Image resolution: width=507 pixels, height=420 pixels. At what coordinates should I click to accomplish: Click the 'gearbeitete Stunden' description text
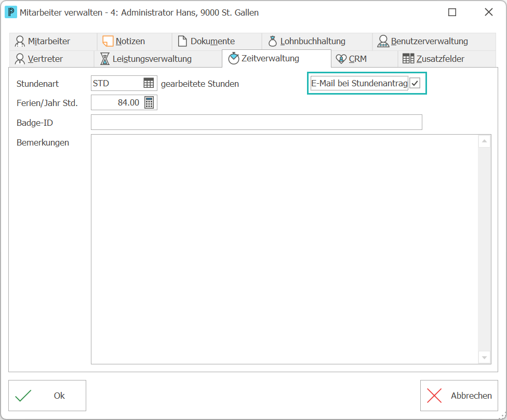coord(200,84)
